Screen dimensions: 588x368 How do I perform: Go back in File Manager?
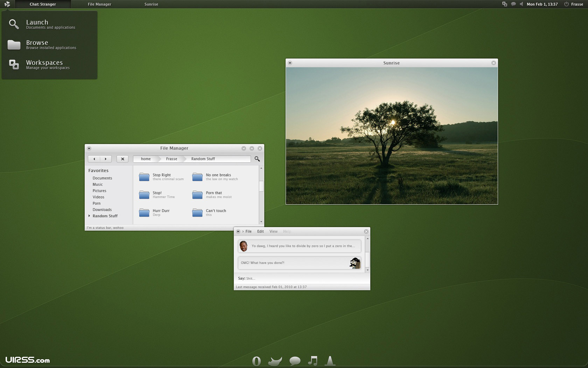click(x=94, y=159)
